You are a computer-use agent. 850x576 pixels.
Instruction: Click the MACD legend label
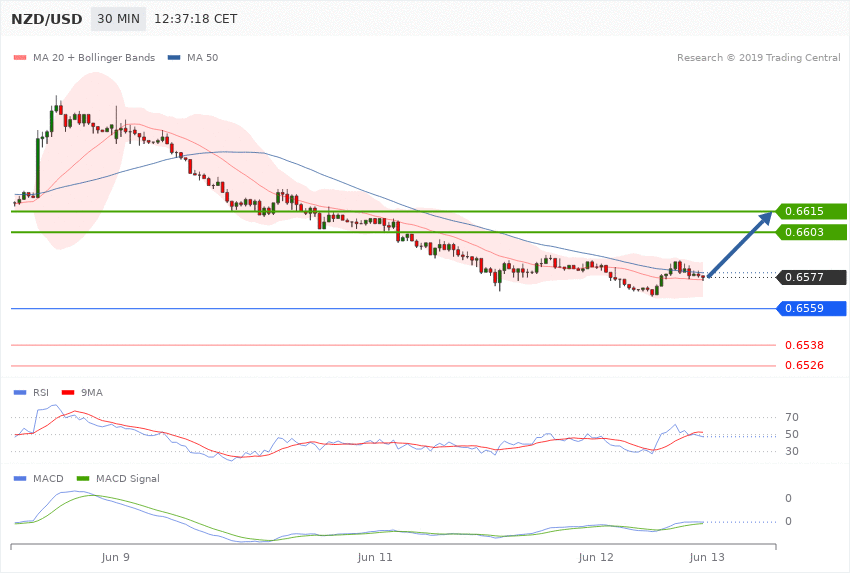48,478
